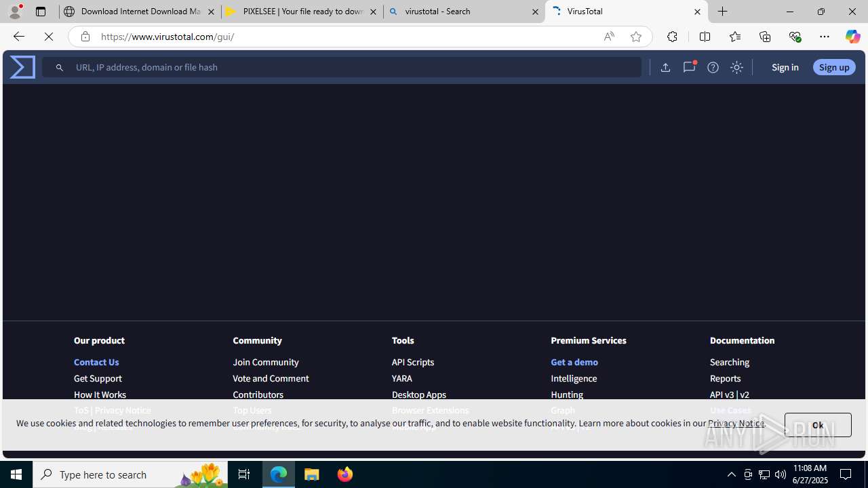Image resolution: width=868 pixels, height=488 pixels.
Task: Click the Sign in link
Action: tap(785, 67)
